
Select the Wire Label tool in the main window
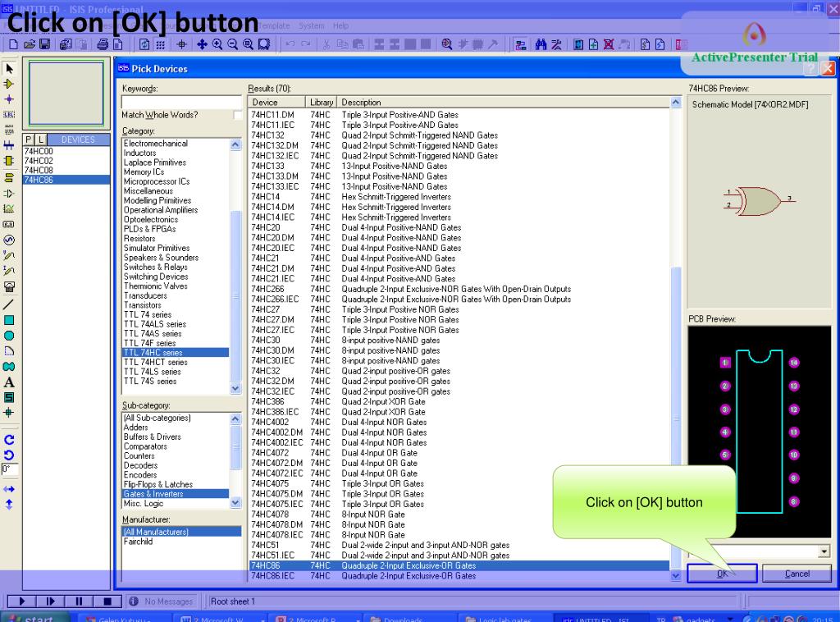[x=9, y=114]
